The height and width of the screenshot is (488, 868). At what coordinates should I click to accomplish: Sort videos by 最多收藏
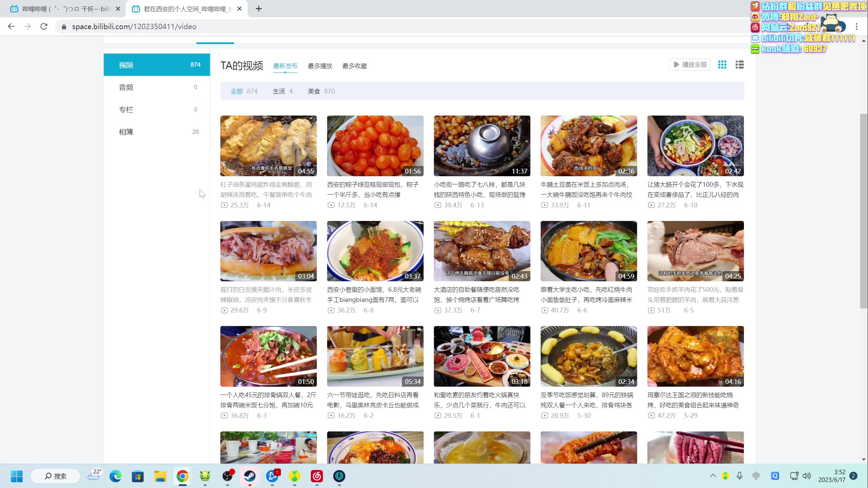coord(354,66)
